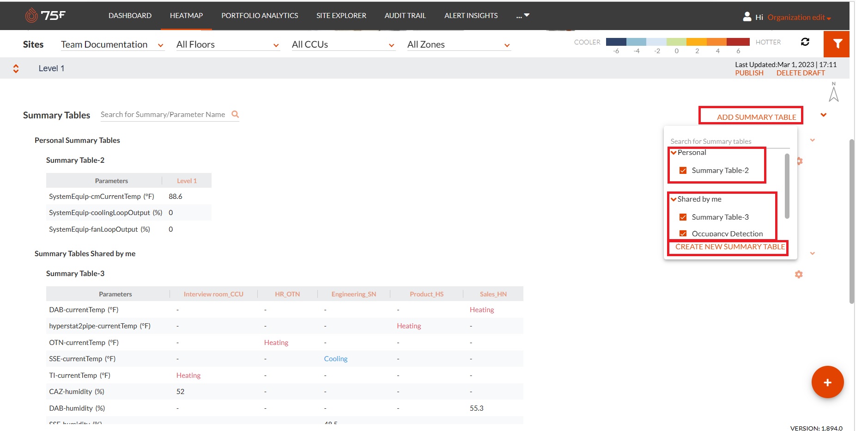Image resolution: width=868 pixels, height=431 pixels.
Task: Collapse the Personal group in summary list
Action: tap(673, 152)
